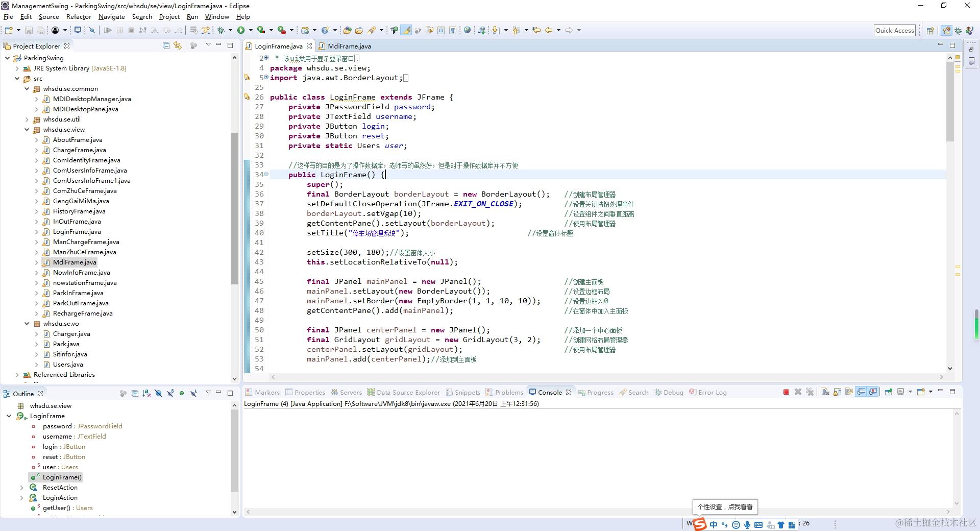Expand the whsdu.se.util package
This screenshot has height=531, width=980.
27,119
